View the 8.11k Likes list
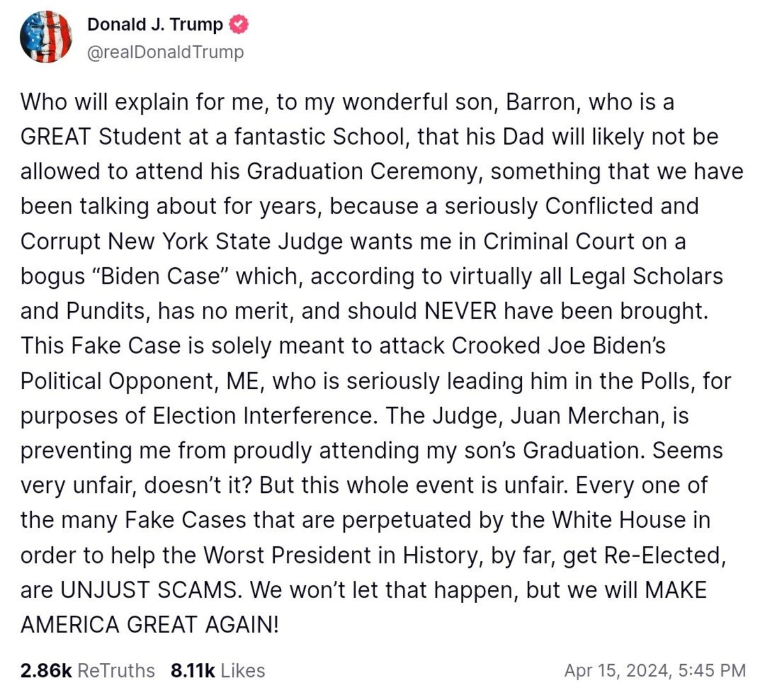Screen dimensions: 765x700 (x=217, y=671)
